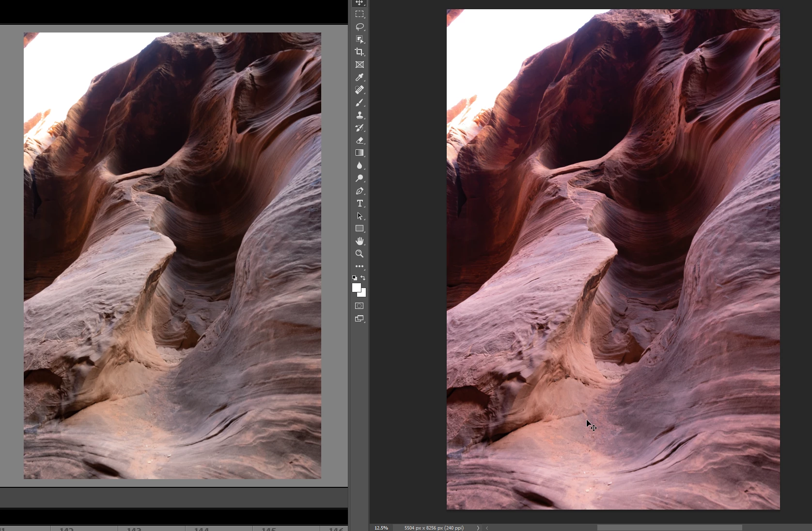Select the Spot Healing Brush tool
This screenshot has width=812, height=531.
click(359, 90)
